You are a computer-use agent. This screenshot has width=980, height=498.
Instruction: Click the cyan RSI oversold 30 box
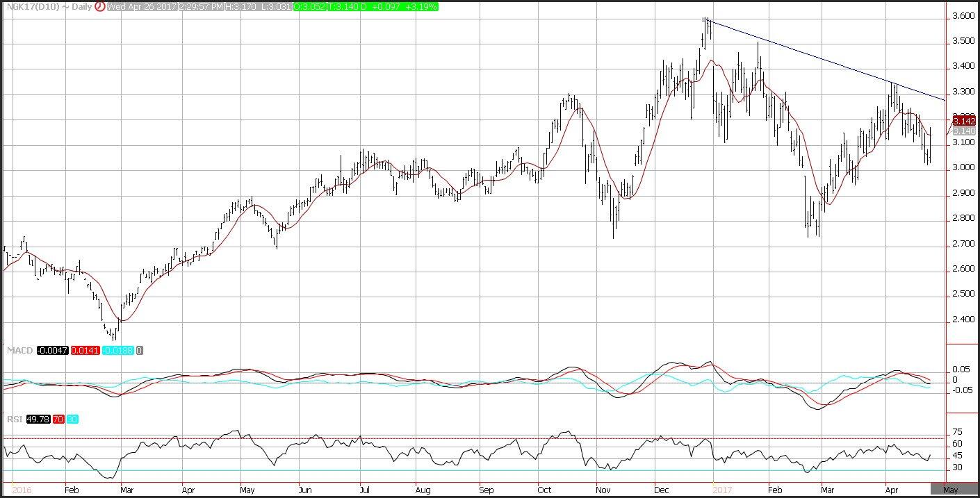coord(72,419)
